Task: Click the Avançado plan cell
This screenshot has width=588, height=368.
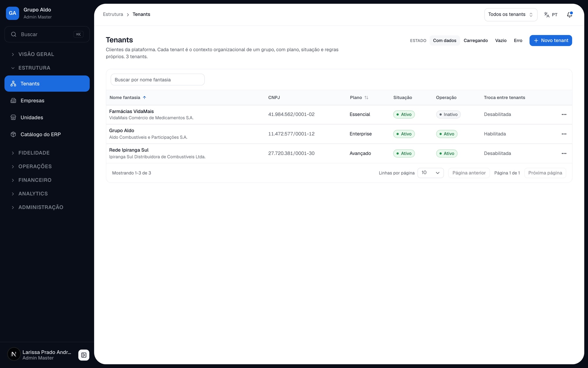Action: (x=360, y=153)
